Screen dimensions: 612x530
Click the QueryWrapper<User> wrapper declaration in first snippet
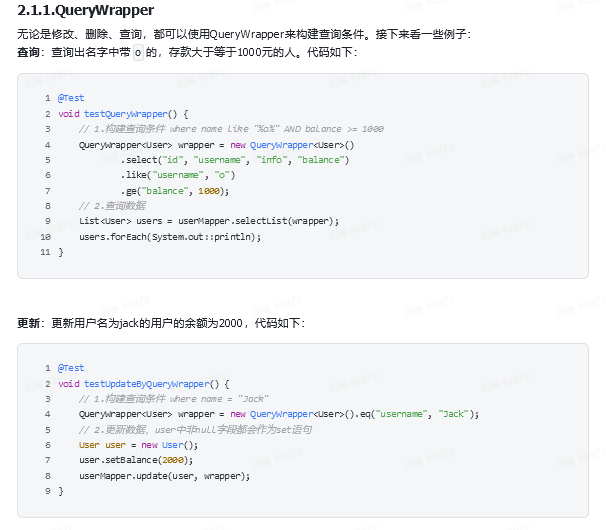coord(216,145)
